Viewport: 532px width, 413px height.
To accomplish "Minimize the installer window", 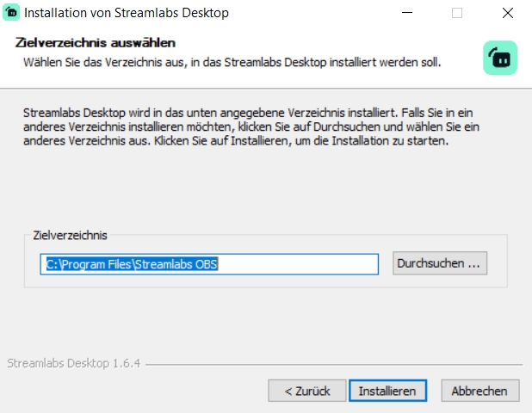I will (x=408, y=14).
